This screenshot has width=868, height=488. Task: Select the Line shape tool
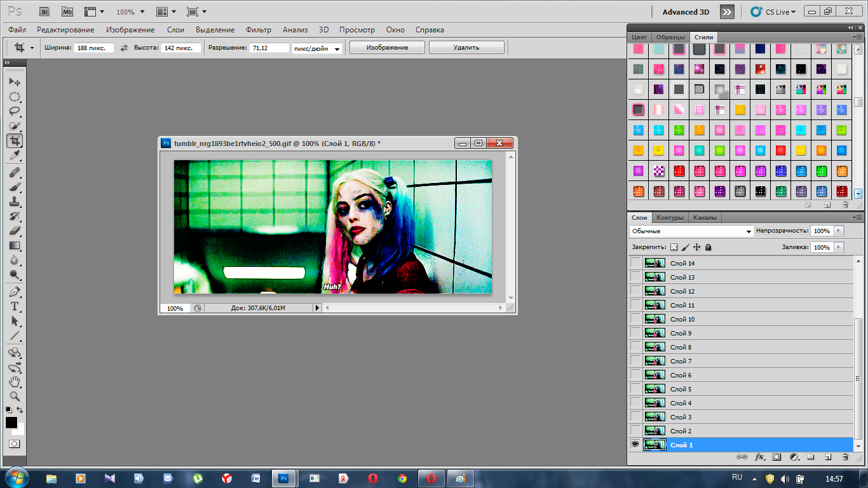pyautogui.click(x=15, y=336)
